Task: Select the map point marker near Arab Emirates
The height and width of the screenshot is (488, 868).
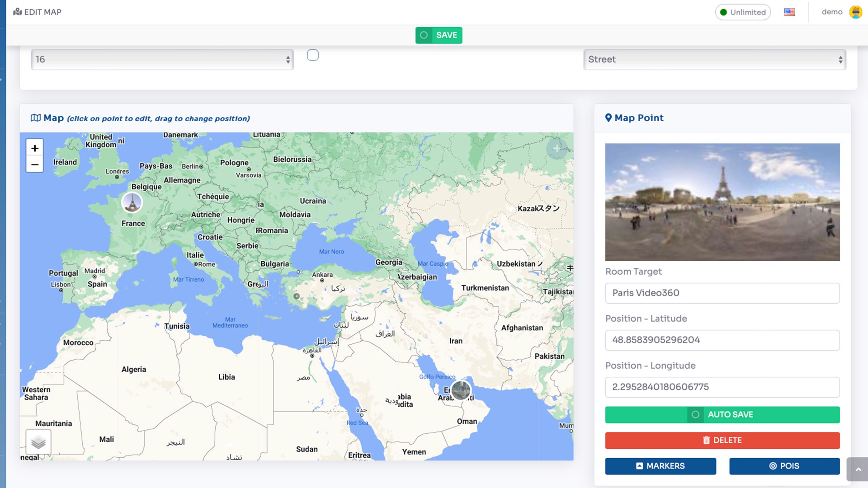Action: pyautogui.click(x=461, y=390)
